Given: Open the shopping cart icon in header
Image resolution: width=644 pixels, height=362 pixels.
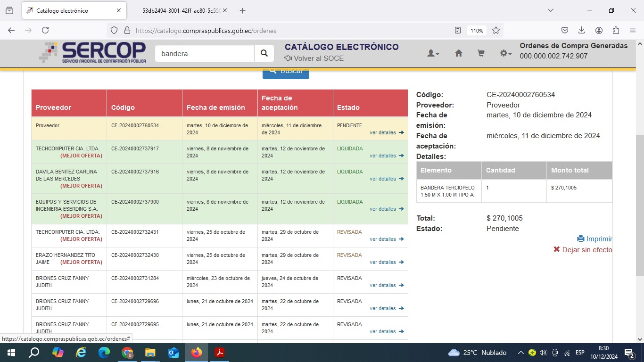Looking at the screenshot, I should coord(481,54).
